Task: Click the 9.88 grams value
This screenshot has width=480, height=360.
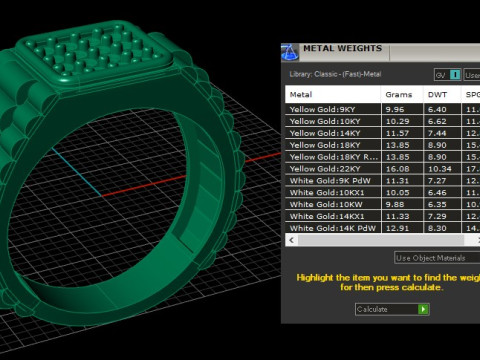Action: point(395,205)
